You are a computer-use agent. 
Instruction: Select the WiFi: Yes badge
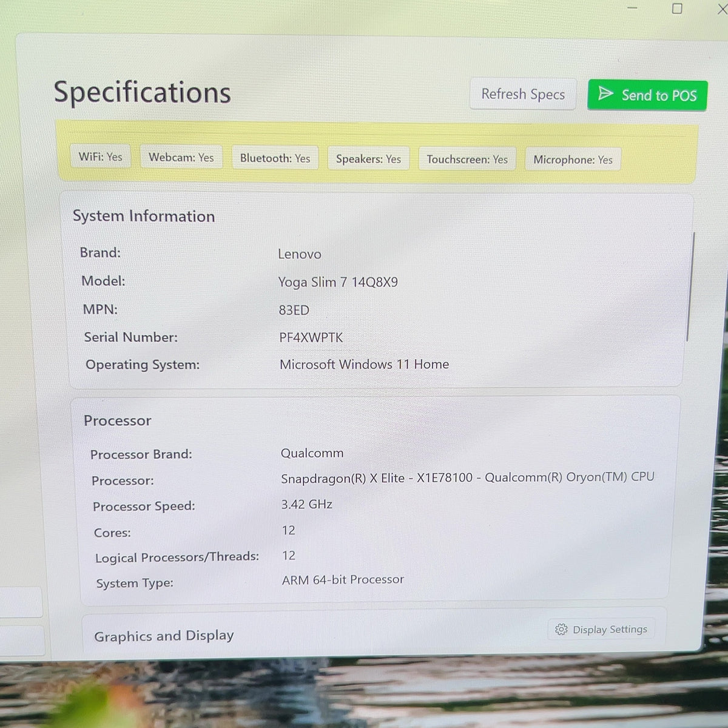pos(101,157)
